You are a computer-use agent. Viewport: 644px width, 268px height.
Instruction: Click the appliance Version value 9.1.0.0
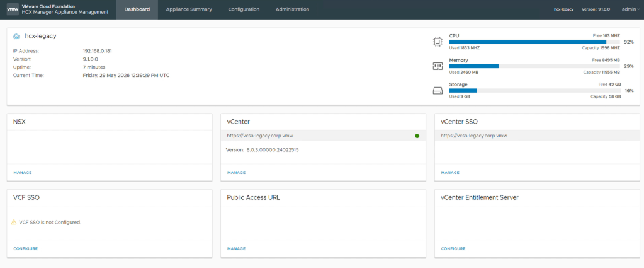[x=91, y=59]
